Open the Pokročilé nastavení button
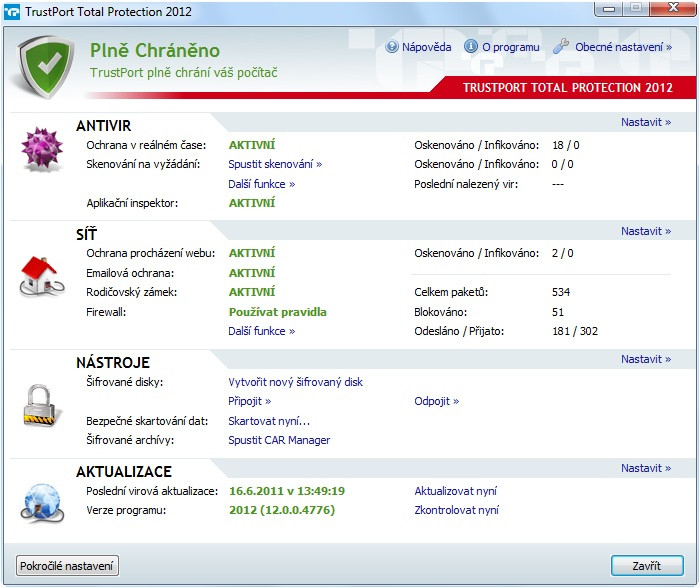The image size is (700, 588). 67,566
